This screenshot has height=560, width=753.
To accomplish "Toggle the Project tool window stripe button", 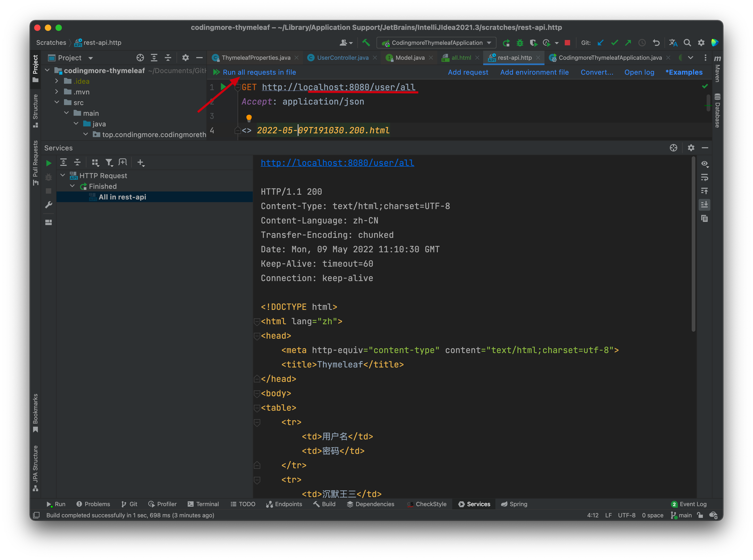I will [x=35, y=69].
